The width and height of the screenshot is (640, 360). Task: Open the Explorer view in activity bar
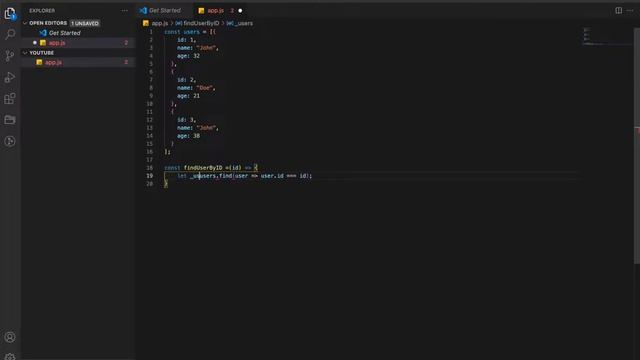click(x=10, y=13)
